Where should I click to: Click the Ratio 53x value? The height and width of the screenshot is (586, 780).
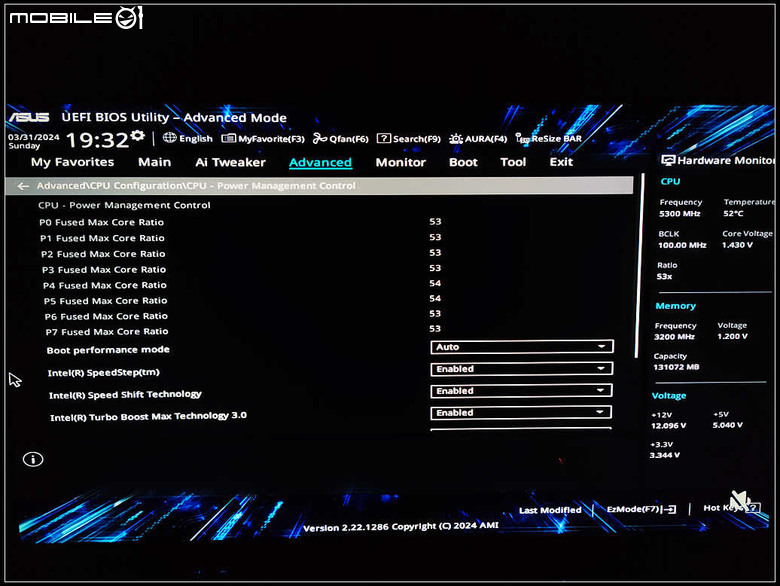(x=664, y=277)
